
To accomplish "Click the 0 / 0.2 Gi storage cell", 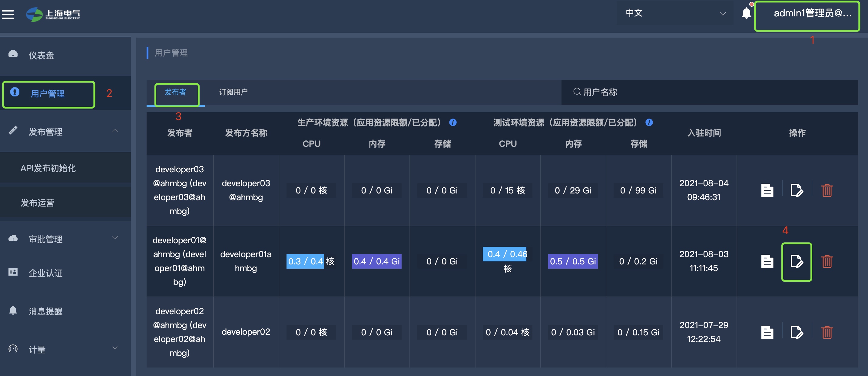I will [638, 261].
